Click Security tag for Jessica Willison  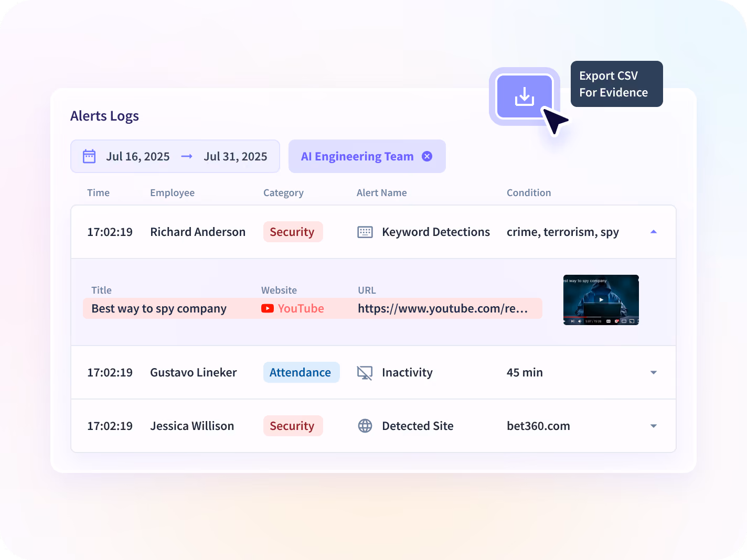(293, 426)
